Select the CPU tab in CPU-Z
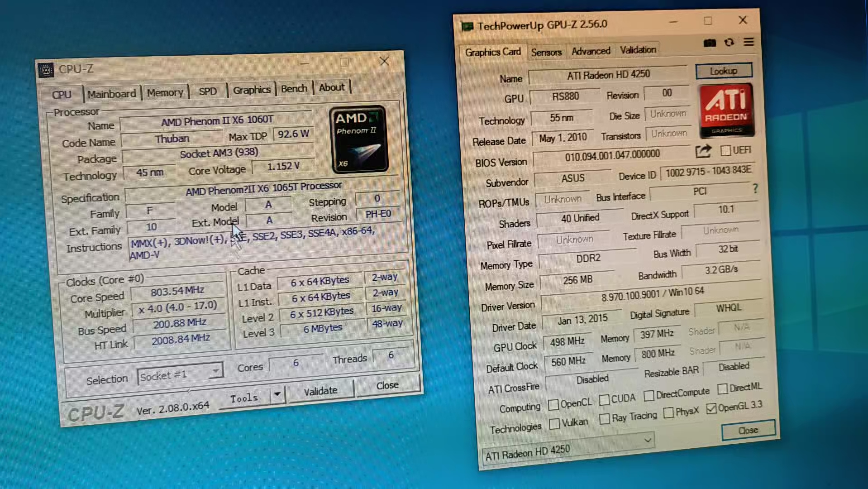The height and width of the screenshot is (489, 868). pyautogui.click(x=62, y=95)
